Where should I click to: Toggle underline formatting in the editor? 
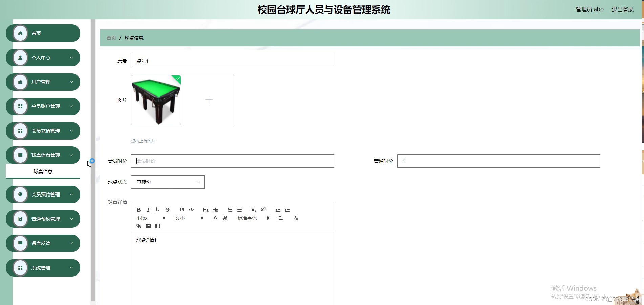pos(157,209)
